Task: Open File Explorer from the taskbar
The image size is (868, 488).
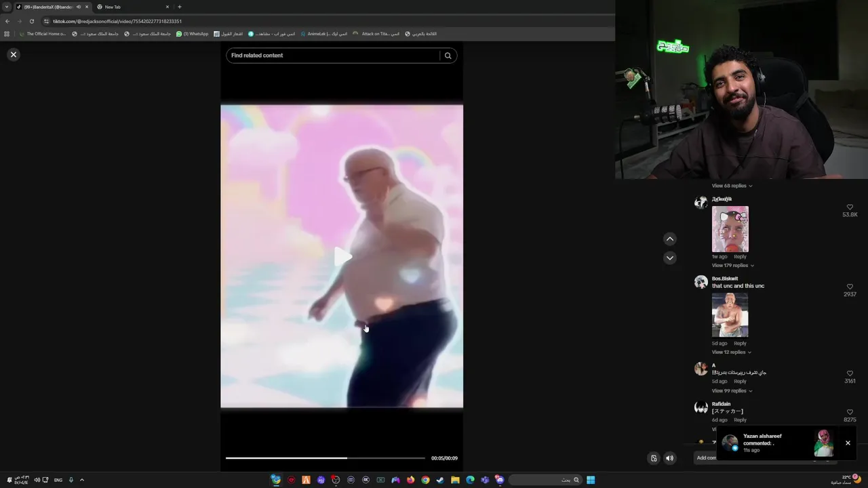Action: pos(455,480)
